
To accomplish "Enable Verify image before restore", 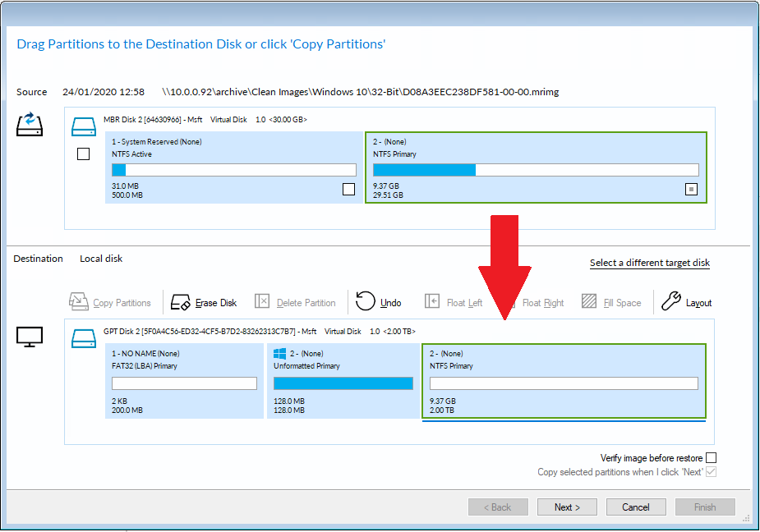I will (712, 458).
